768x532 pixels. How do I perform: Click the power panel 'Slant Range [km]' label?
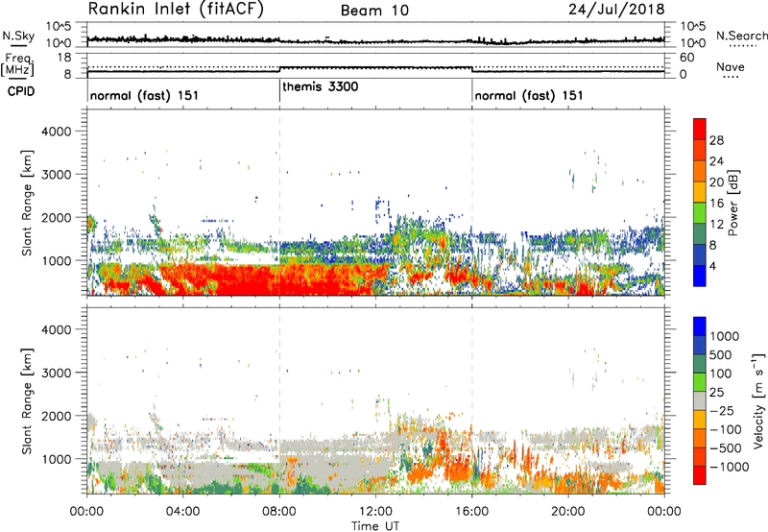pyautogui.click(x=27, y=203)
